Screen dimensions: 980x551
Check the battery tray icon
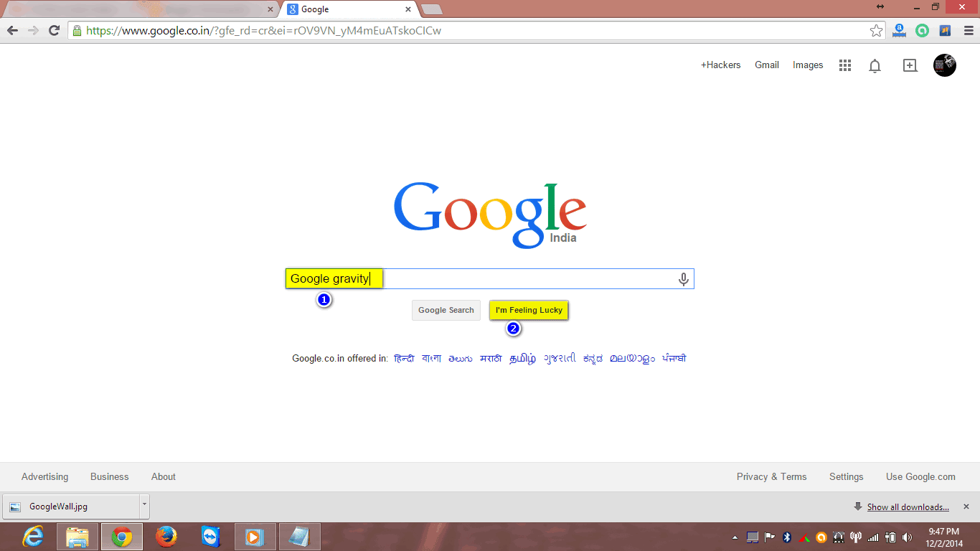click(890, 537)
